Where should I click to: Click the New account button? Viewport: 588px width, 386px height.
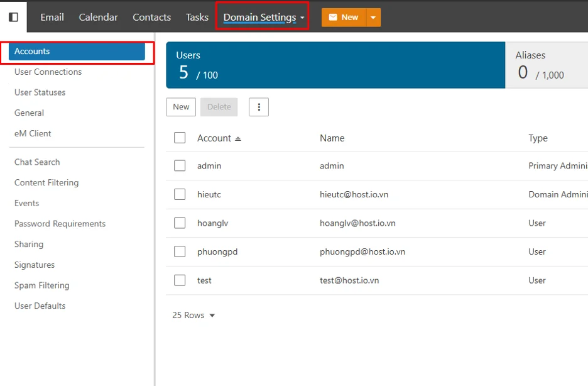181,108
